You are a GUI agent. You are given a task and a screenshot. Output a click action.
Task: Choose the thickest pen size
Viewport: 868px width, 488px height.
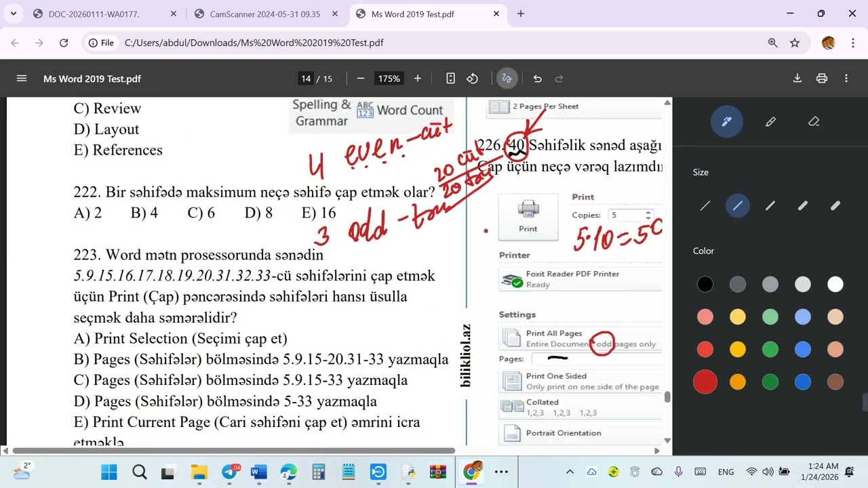(835, 205)
